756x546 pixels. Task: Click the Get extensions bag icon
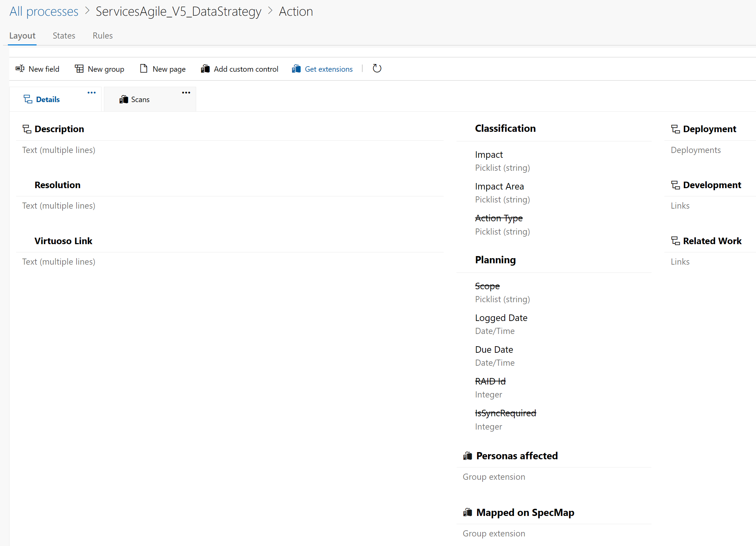point(296,69)
